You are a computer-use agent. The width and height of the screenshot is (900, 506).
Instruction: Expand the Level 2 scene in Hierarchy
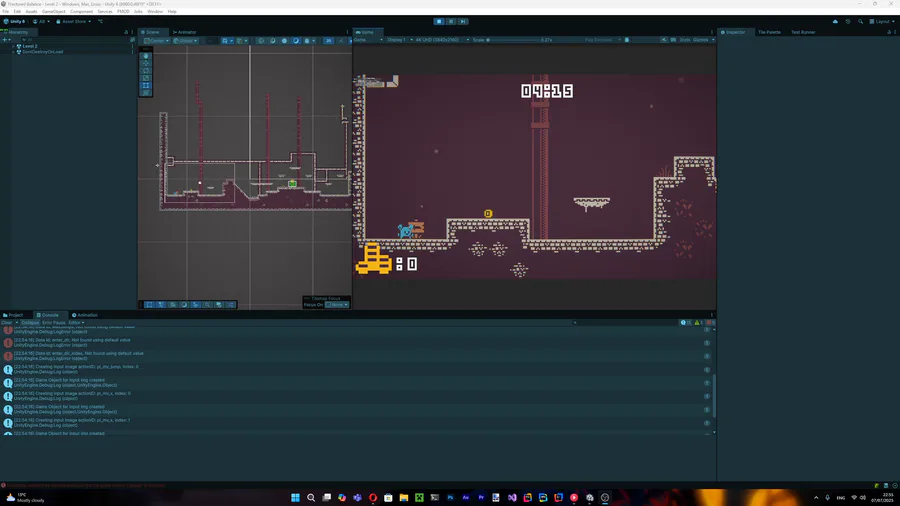13,46
